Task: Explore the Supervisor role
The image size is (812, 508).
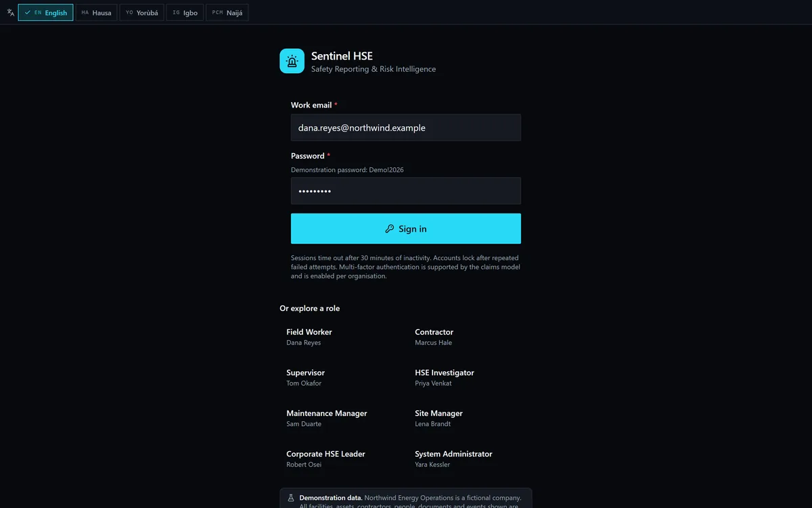Action: point(342,378)
